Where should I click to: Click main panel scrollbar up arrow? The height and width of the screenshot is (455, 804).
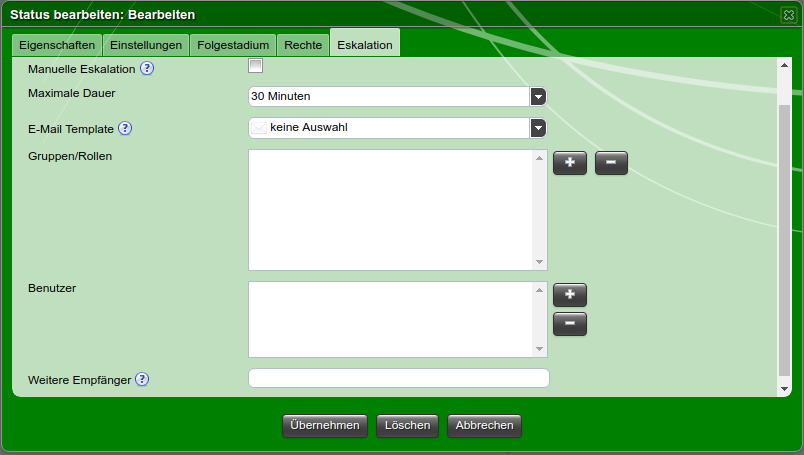(784, 65)
